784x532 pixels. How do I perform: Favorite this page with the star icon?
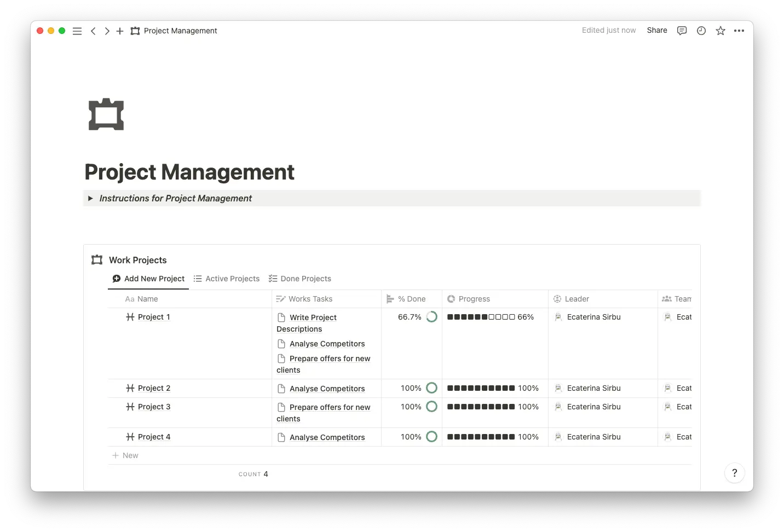click(720, 31)
